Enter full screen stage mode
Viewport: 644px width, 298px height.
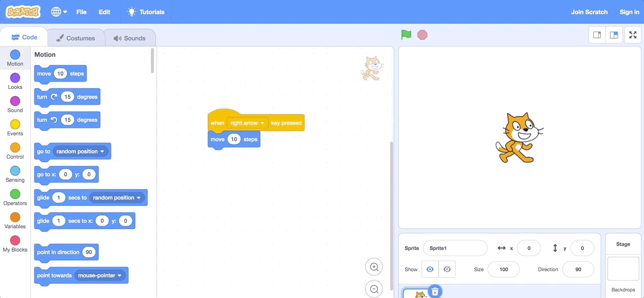632,35
